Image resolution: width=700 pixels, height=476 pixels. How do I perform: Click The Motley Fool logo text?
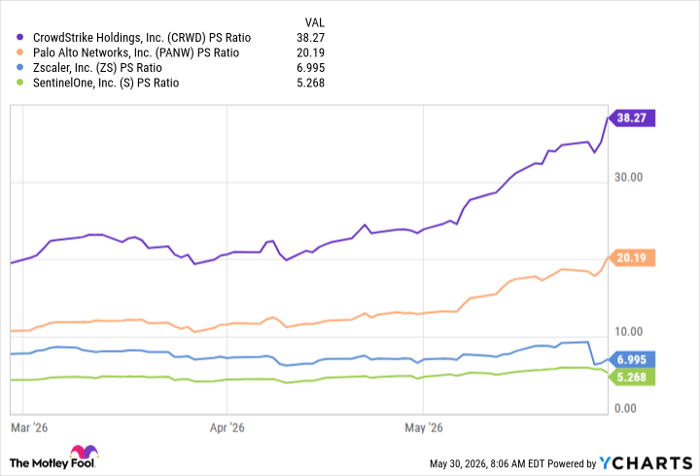[52, 463]
